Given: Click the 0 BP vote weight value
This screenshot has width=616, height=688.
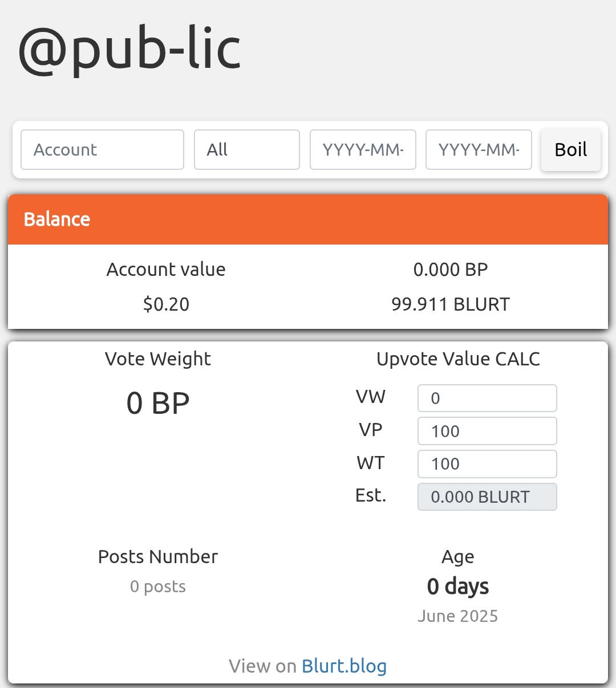Looking at the screenshot, I should pos(158,404).
